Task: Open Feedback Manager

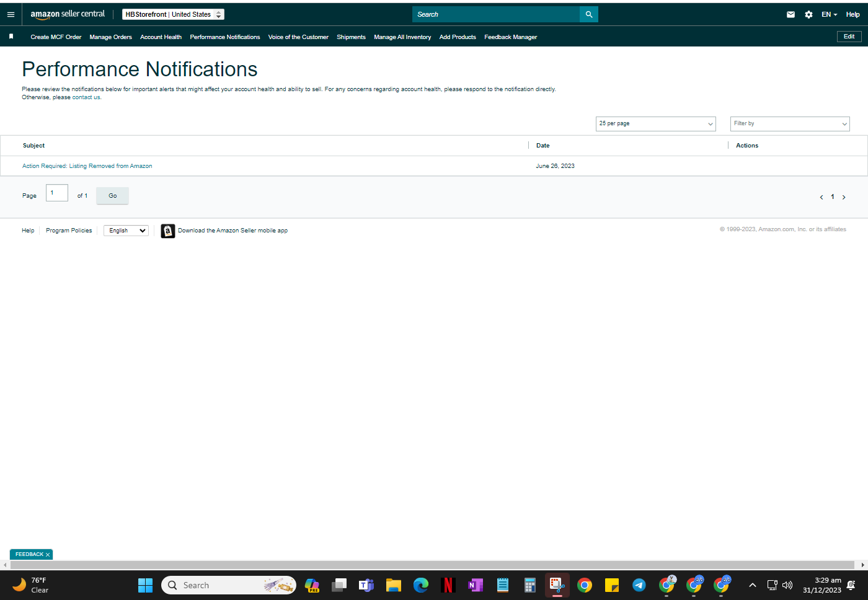Action: click(511, 37)
